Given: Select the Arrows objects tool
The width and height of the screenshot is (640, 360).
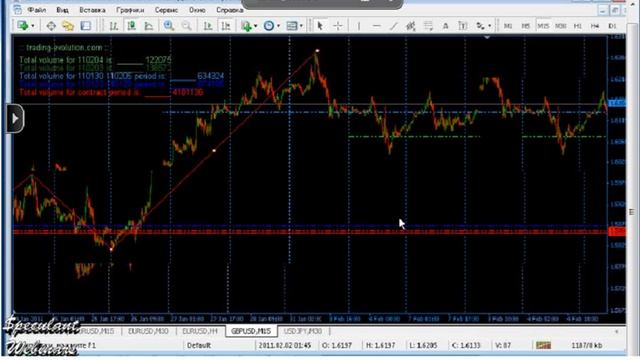Looking at the screenshot, I should point(480,26).
